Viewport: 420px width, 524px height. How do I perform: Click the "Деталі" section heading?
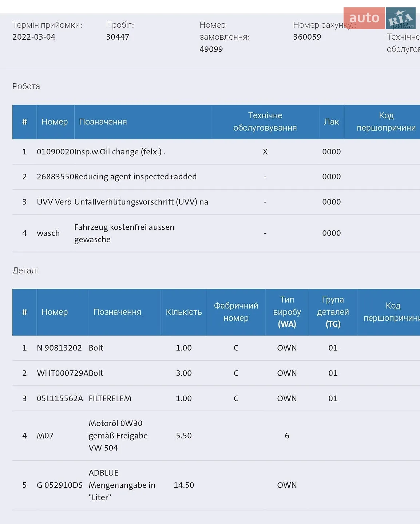(25, 270)
